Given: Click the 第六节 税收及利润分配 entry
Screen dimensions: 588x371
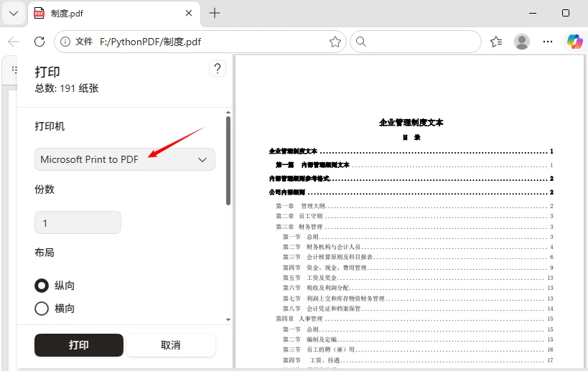Looking at the screenshot, I should (418, 288).
